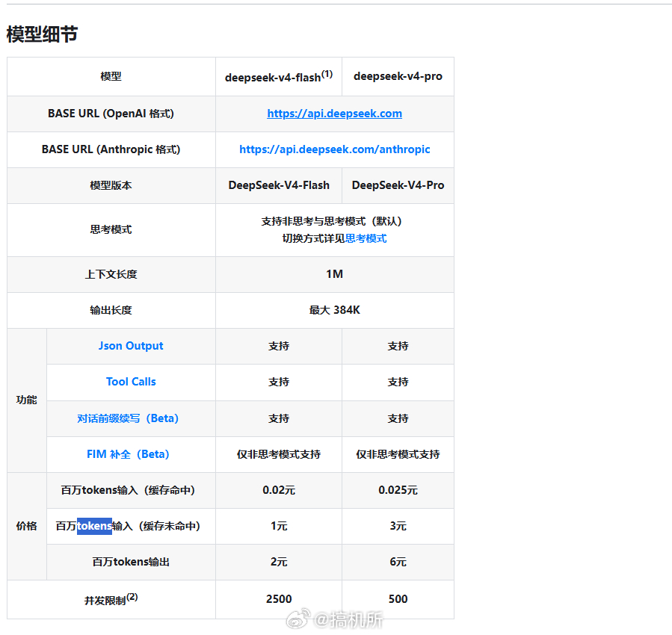Viewport: 672px width, 635px height.
Task: Click the 支持非思考与思考模式 (默认) text
Action: coord(331,221)
